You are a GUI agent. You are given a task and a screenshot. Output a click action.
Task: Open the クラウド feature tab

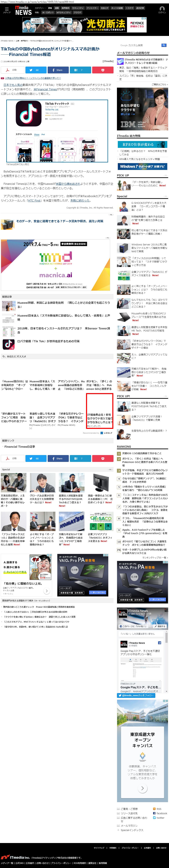[77, 12]
